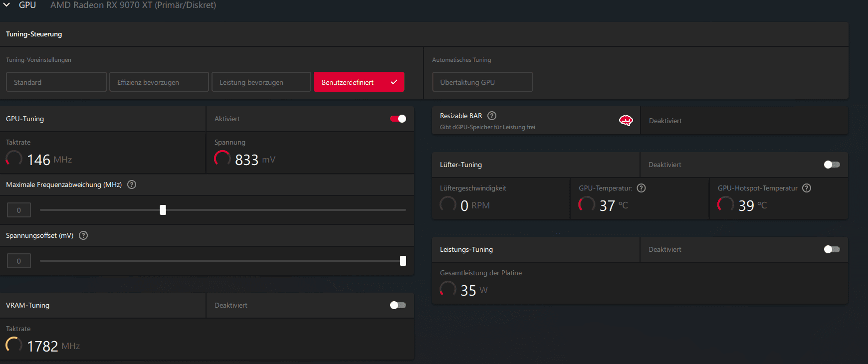Screen dimensions: 868x364
Task: Click Aktiviert status beside GPU-Tuning
Action: coord(227,119)
